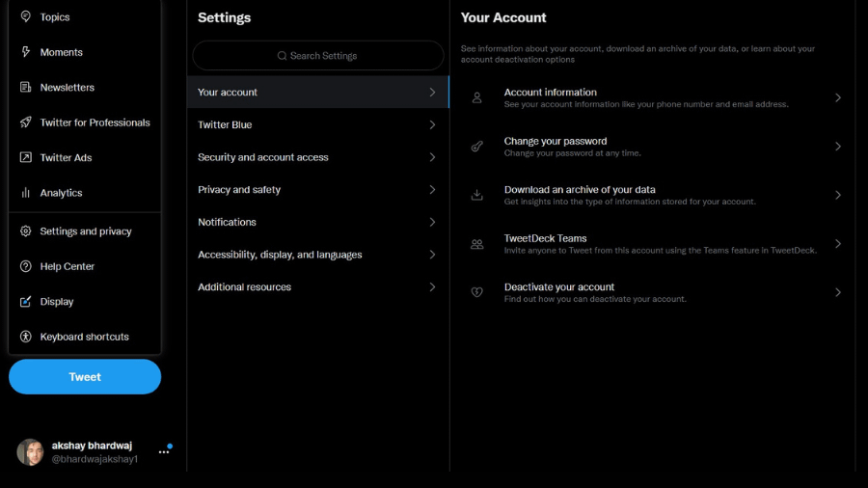The image size is (868, 488).
Task: Select the Notifications settings item
Action: pyautogui.click(x=317, y=222)
